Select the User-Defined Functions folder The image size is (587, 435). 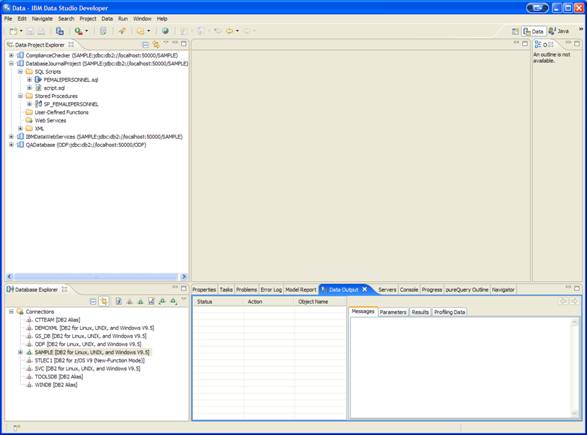click(62, 112)
